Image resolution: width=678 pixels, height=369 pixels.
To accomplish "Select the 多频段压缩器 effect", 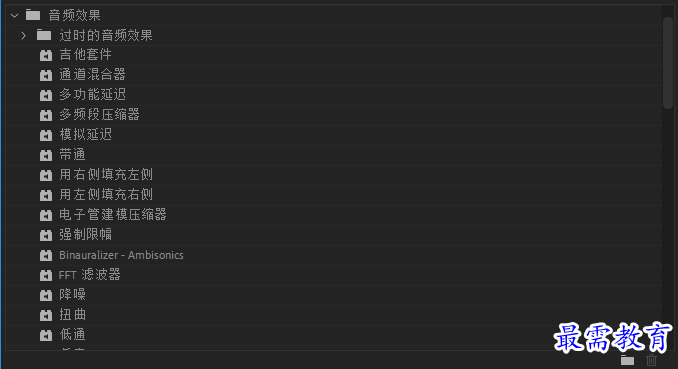I will point(99,115).
